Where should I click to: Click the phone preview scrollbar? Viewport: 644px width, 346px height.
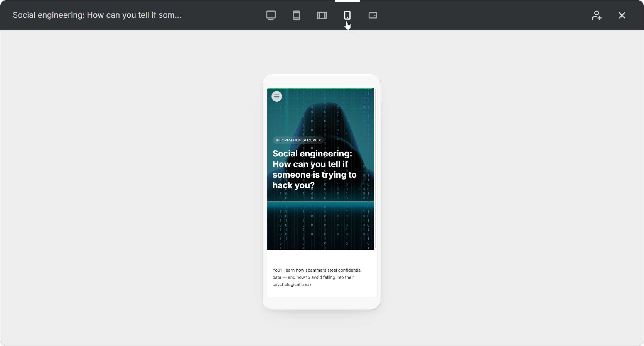coord(375,168)
